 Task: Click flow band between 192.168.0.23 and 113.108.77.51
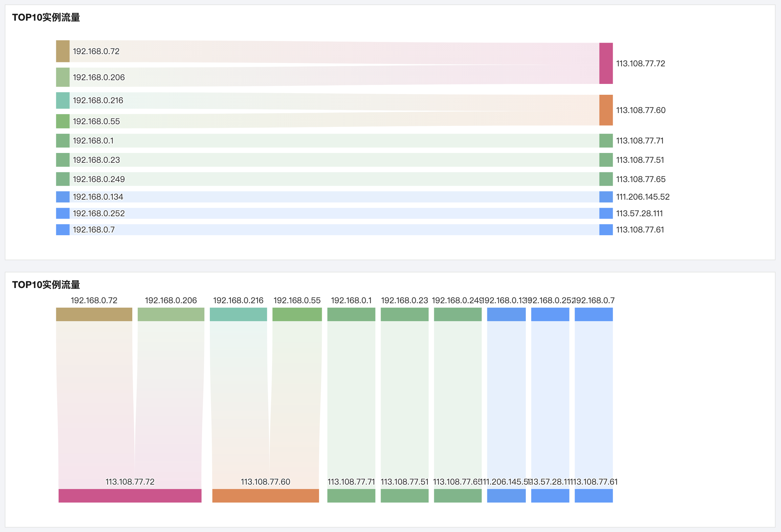coord(338,160)
